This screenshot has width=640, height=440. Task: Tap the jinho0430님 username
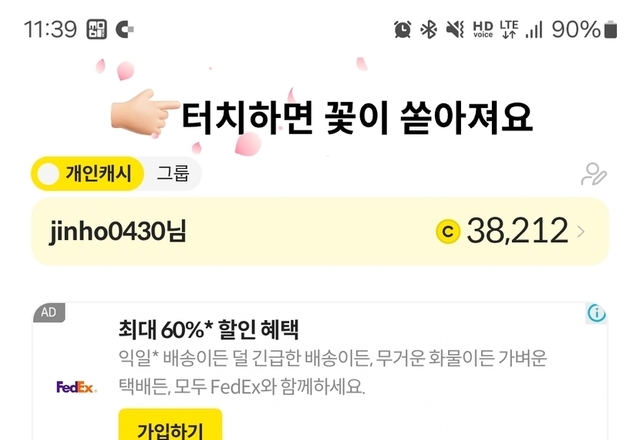tap(118, 231)
